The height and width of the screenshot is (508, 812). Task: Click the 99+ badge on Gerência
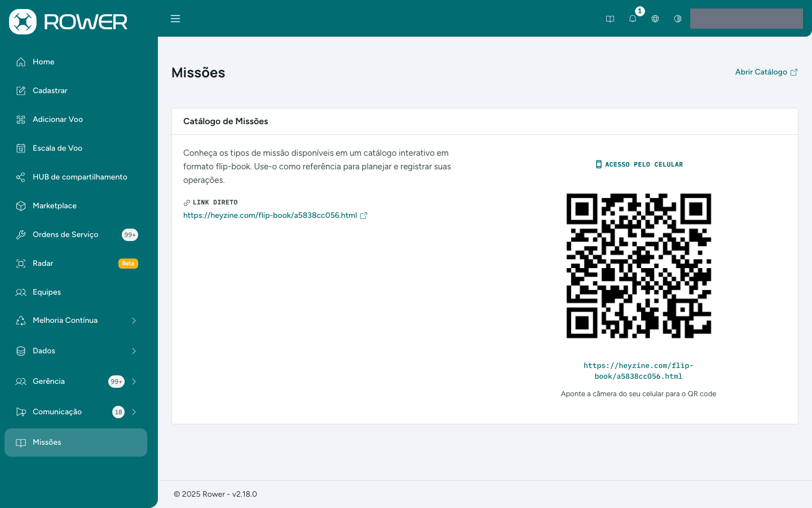point(116,382)
